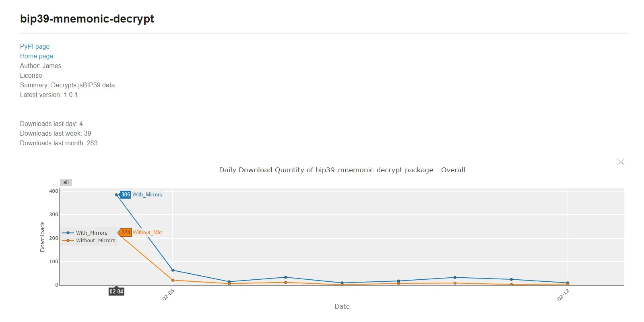Click the 224 Without_Mirrors tooltip callout
The width and height of the screenshot is (644, 322).
click(125, 233)
